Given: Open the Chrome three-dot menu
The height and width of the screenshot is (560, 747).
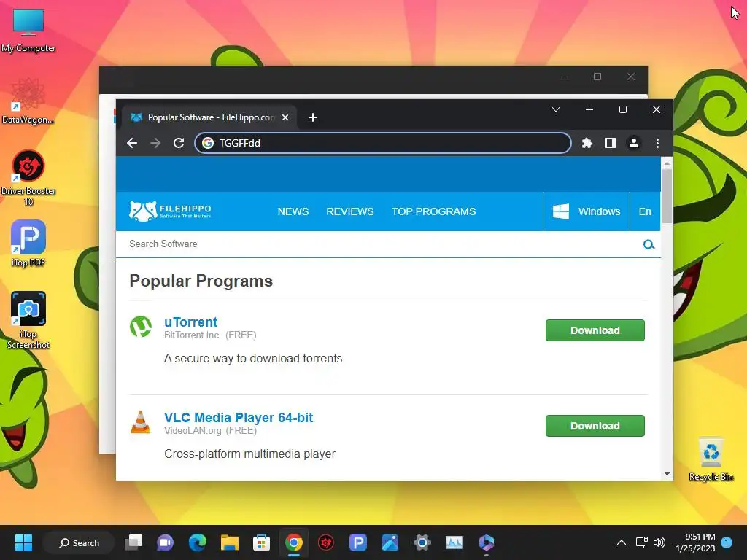Looking at the screenshot, I should coord(657,143).
